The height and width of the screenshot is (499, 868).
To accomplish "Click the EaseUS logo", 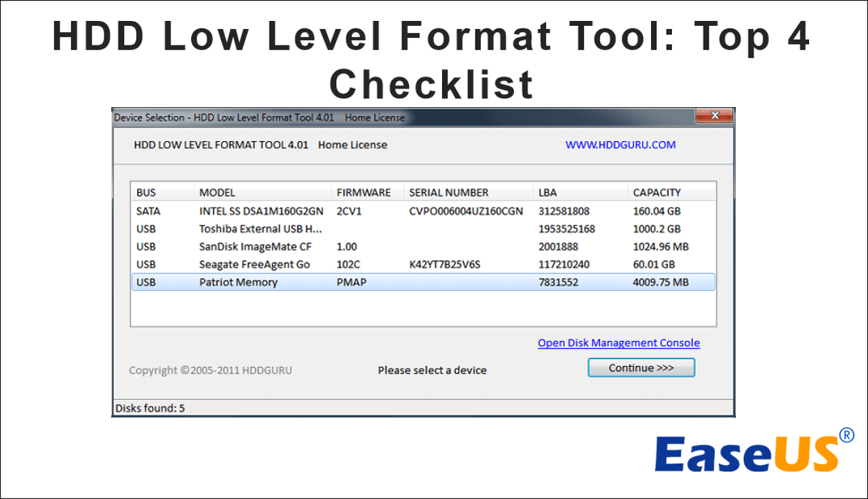I will pyautogui.click(x=754, y=451).
